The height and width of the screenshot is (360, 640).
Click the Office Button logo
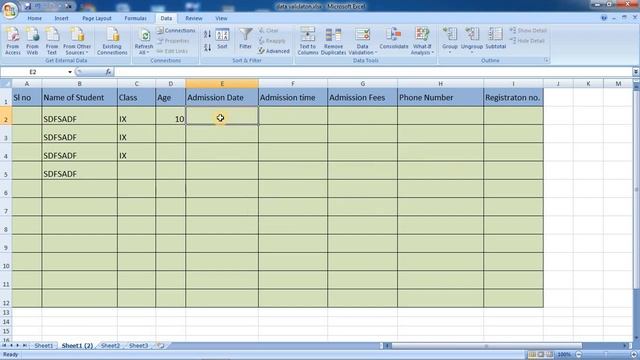coord(9,10)
